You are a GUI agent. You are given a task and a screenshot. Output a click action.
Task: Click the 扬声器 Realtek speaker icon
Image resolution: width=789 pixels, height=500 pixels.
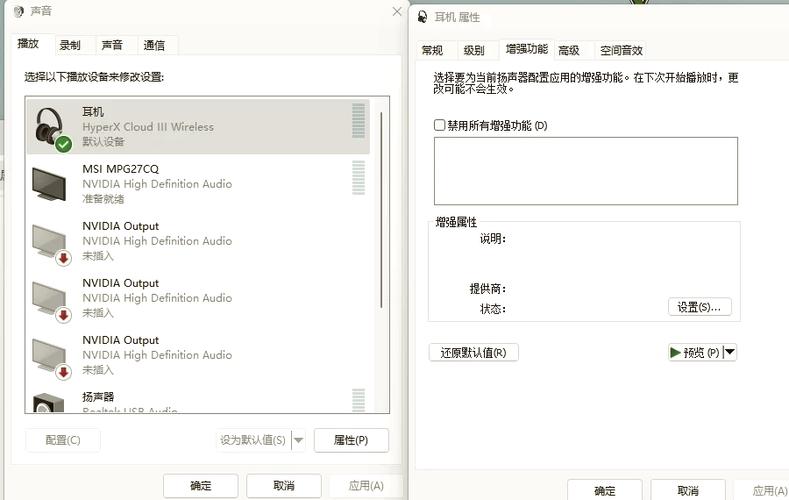click(x=52, y=403)
